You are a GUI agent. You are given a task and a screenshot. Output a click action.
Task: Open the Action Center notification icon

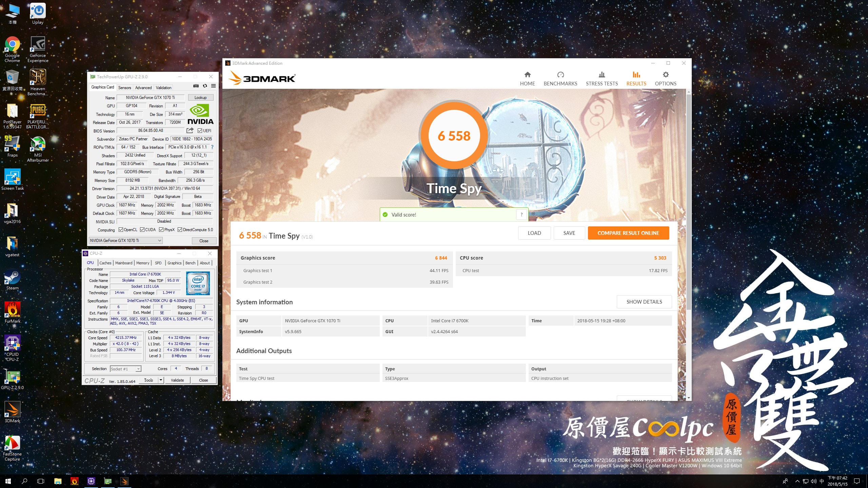(857, 481)
